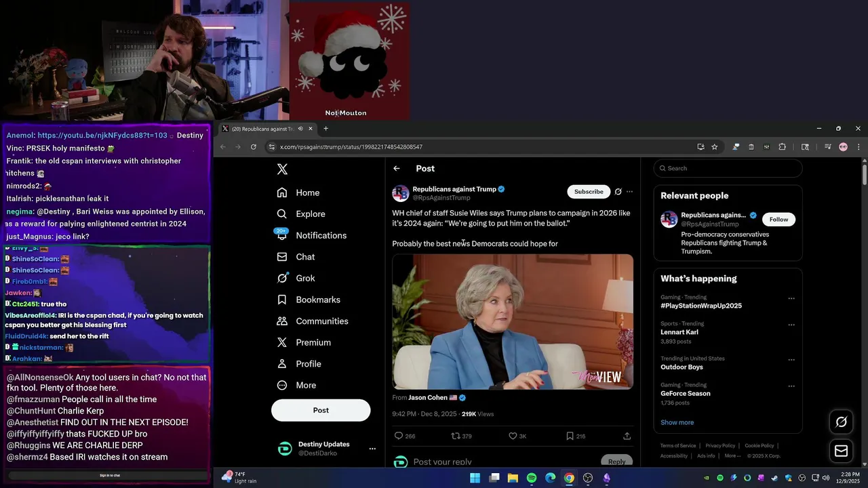868x488 pixels.
Task: Open Explore in X sidebar
Action: [301, 214]
